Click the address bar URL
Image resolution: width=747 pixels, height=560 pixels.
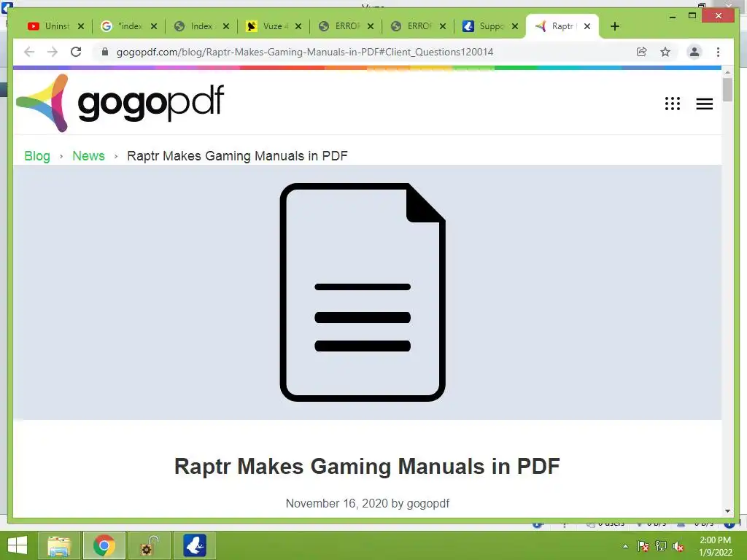click(305, 52)
